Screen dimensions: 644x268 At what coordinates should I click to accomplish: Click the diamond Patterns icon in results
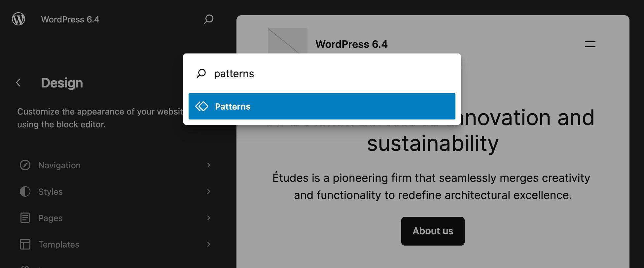point(202,106)
